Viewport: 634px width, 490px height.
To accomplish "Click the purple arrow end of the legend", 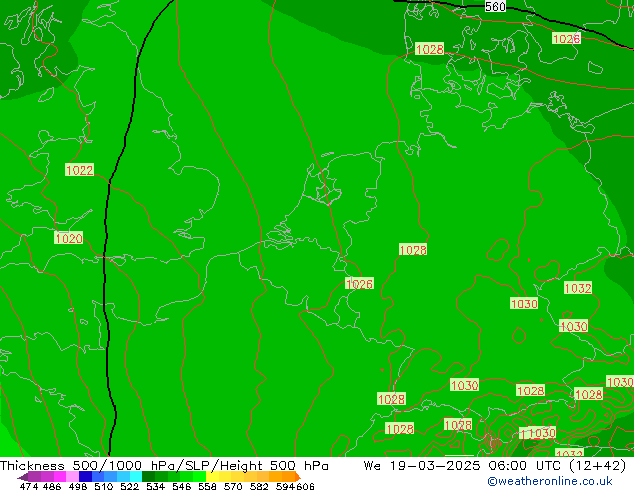I will 23,477.
